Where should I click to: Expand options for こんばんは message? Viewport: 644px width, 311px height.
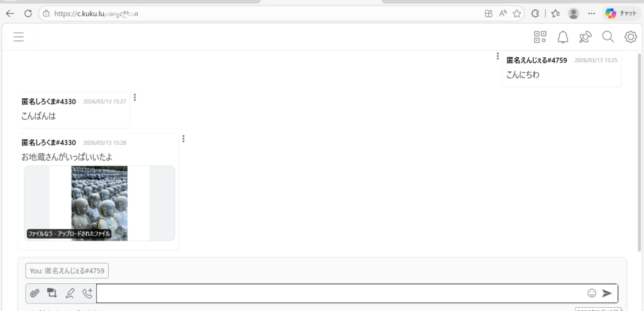tap(135, 98)
